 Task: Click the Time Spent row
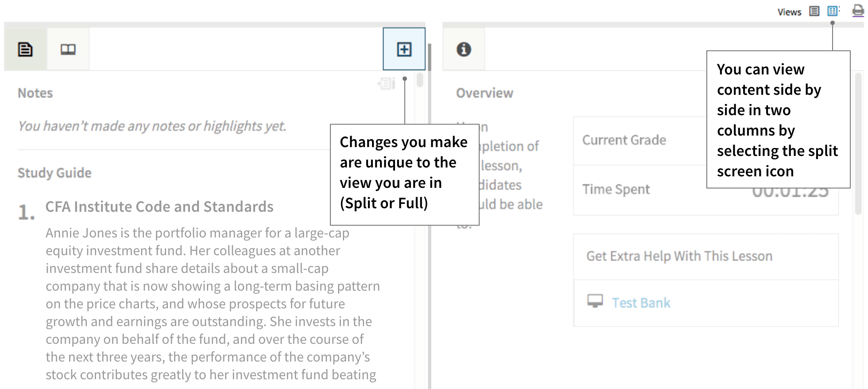coord(706,190)
